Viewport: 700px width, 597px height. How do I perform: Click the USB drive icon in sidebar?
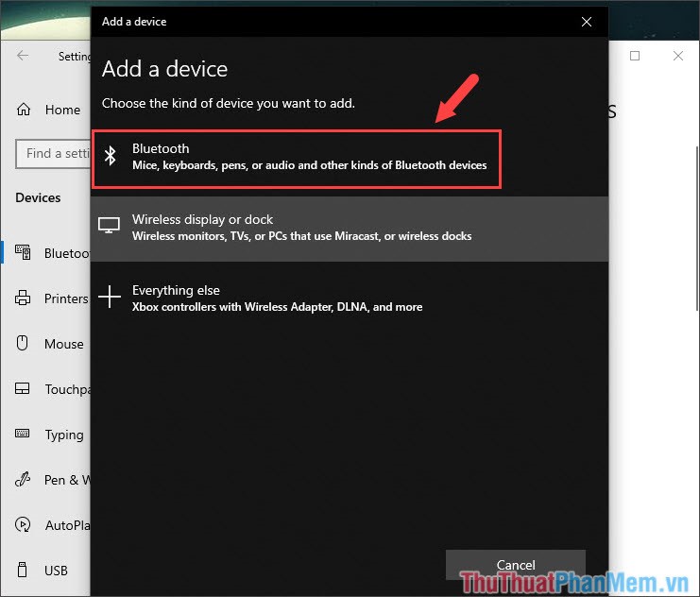23,570
